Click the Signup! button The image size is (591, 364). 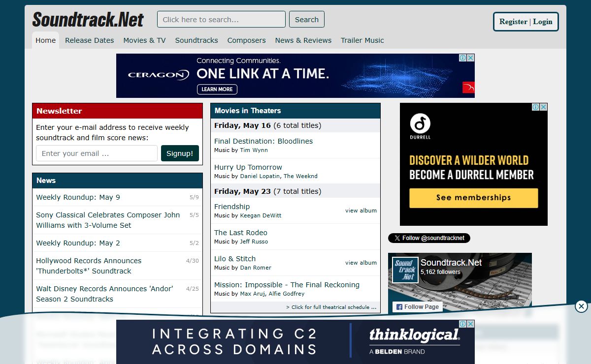180,153
